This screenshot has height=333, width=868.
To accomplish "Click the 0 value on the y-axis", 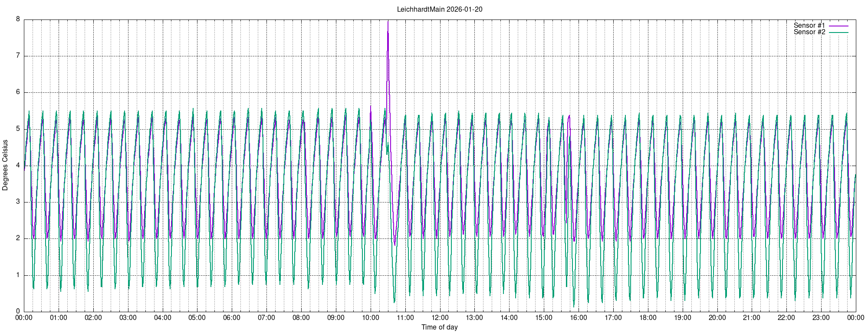I will click(18, 311).
